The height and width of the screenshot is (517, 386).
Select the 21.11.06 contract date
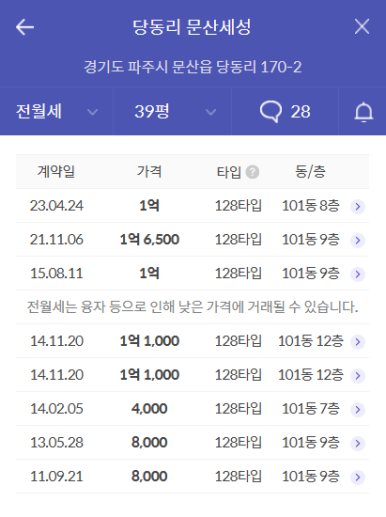pyautogui.click(x=57, y=240)
